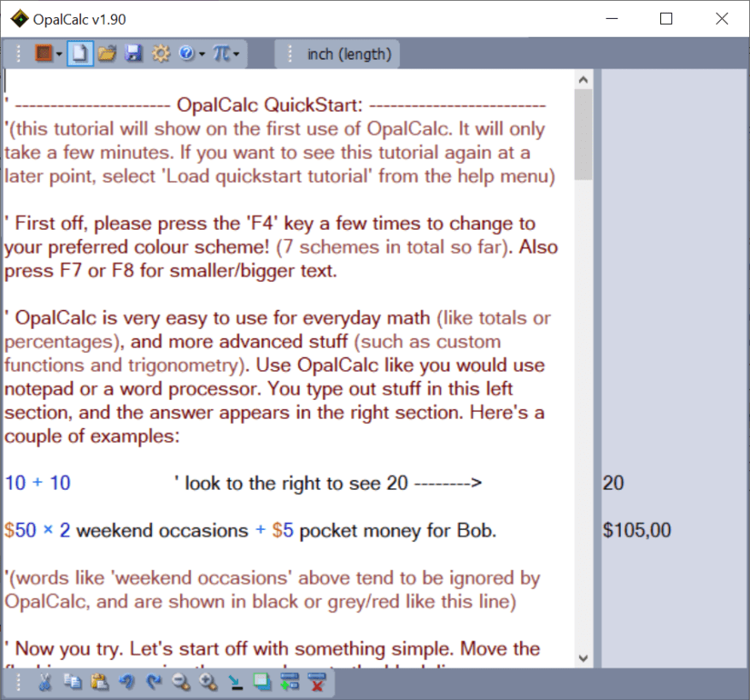The image size is (750, 700).
Task: Expand the brown square icon dropdown
Action: 59,54
